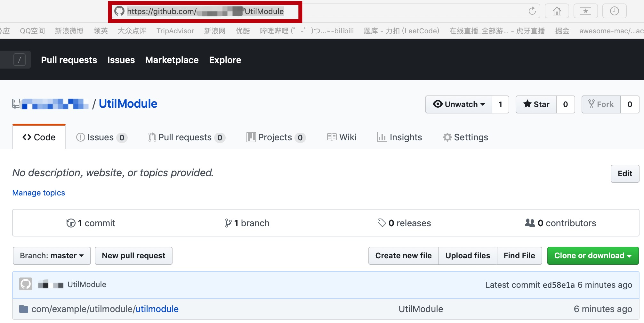
Task: View forks count next to Fork
Action: tap(630, 104)
